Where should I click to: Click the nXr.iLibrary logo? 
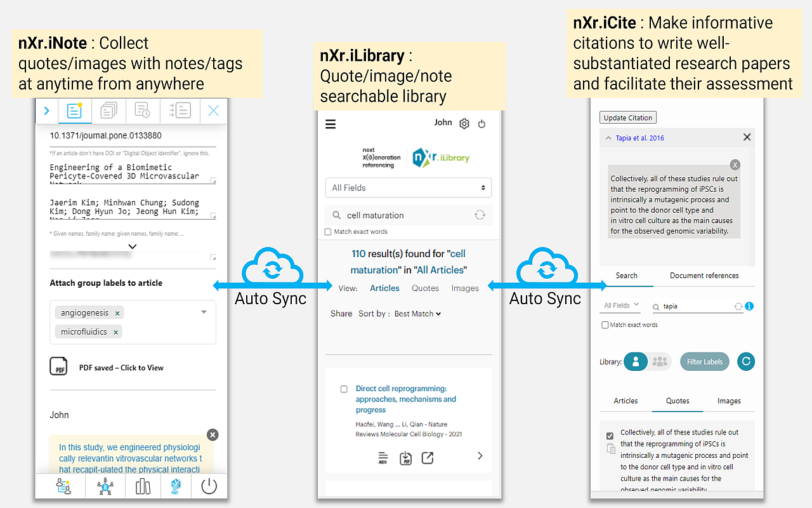[x=441, y=157]
